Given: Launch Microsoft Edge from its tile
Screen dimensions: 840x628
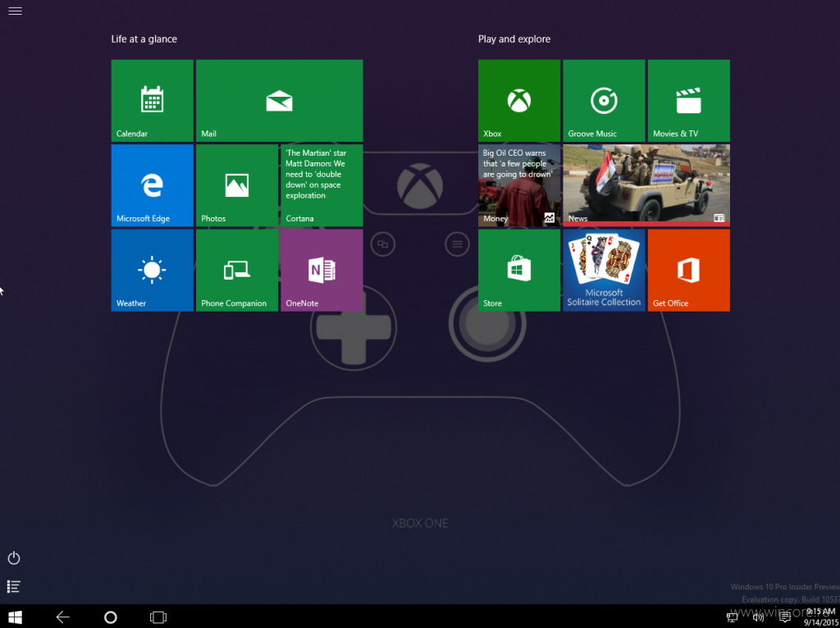Looking at the screenshot, I should [x=152, y=185].
